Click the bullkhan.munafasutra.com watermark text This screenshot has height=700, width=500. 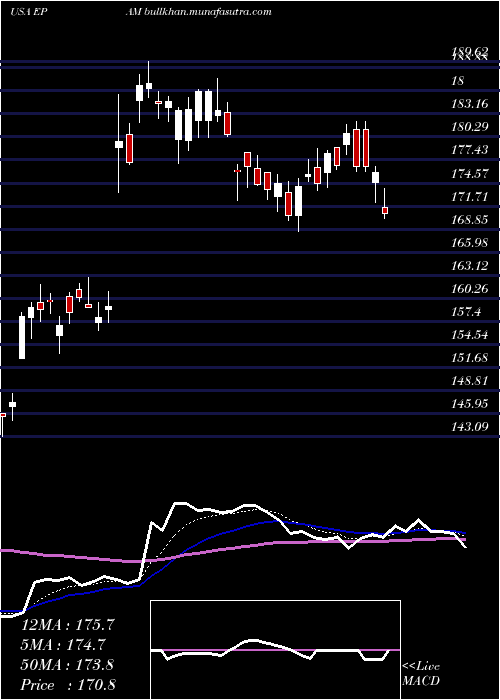(x=207, y=11)
